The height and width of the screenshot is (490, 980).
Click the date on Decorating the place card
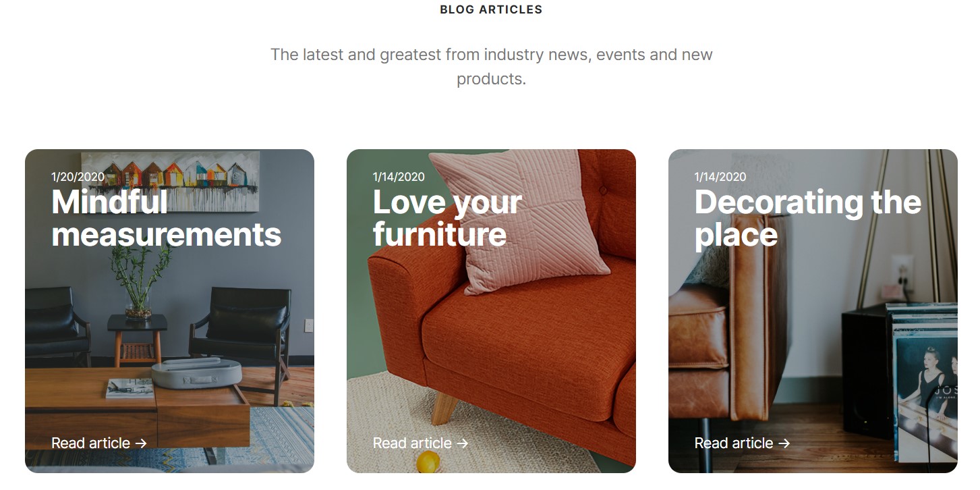(x=720, y=177)
